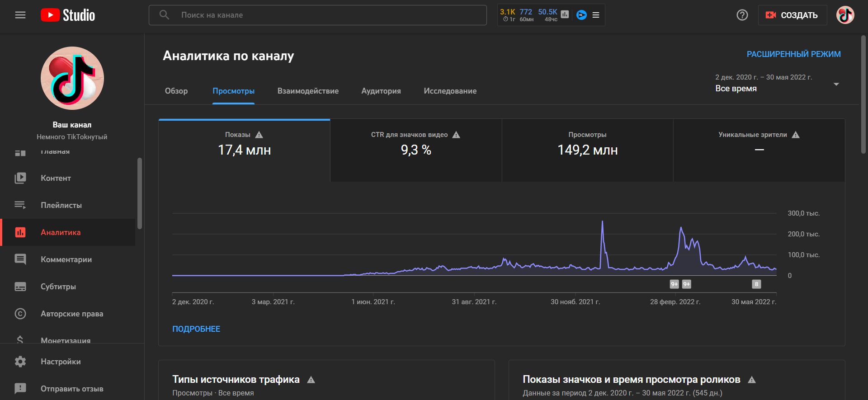This screenshot has height=400, width=868.
Task: Click the YouTube Studio logo
Action: click(x=68, y=15)
